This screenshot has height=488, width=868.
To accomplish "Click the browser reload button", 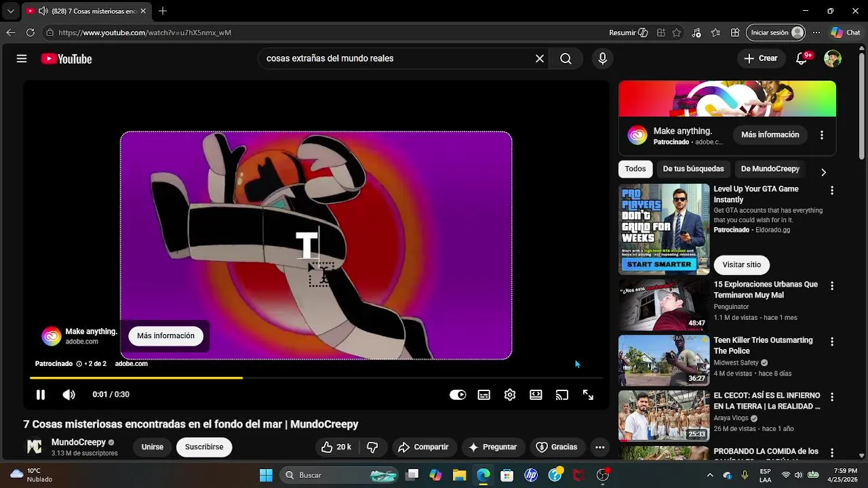I will click(31, 33).
